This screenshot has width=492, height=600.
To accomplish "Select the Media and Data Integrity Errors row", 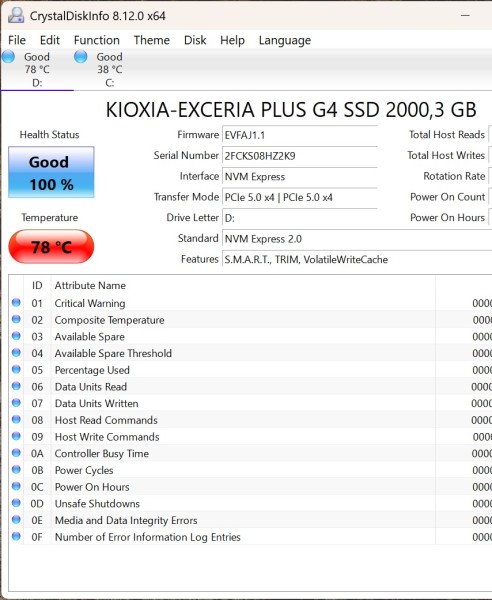I will click(x=251, y=520).
